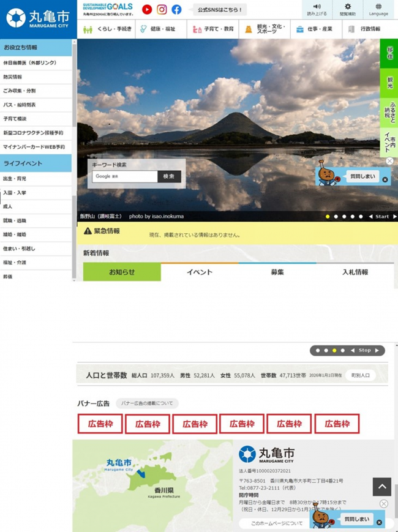Activate 読み上げる read-aloud speaker icon
The height and width of the screenshot is (532, 398).
317,10
